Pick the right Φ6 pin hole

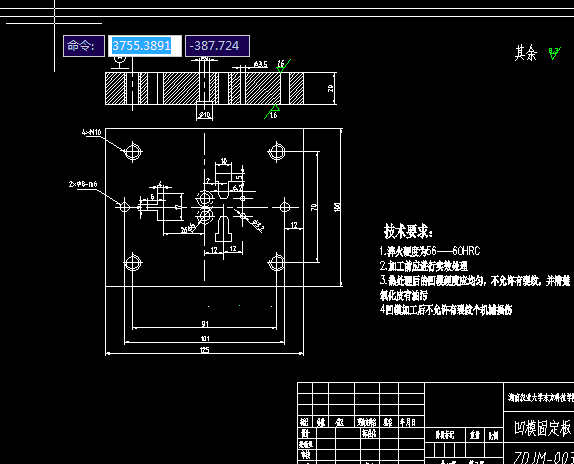(285, 207)
